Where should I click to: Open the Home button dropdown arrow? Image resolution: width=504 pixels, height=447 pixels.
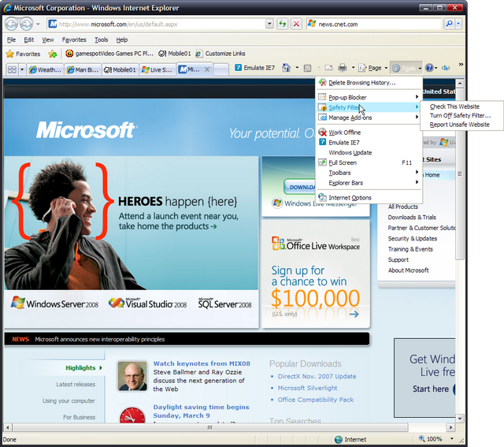coord(297,68)
